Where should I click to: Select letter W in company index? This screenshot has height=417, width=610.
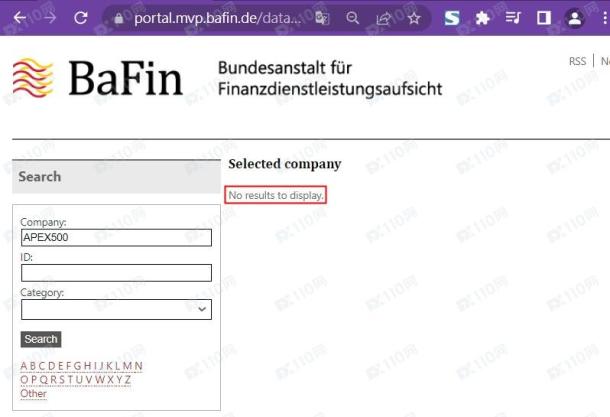click(x=100, y=379)
